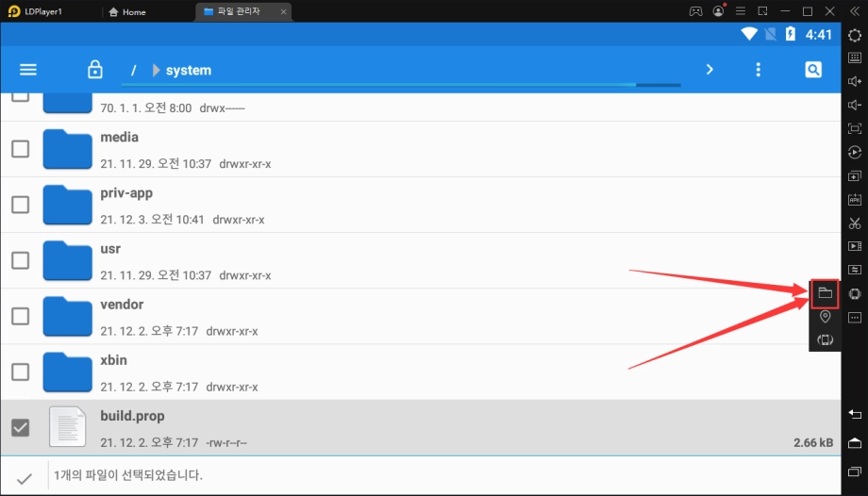
Task: Click the shake device sidebar icon
Action: coord(855,293)
